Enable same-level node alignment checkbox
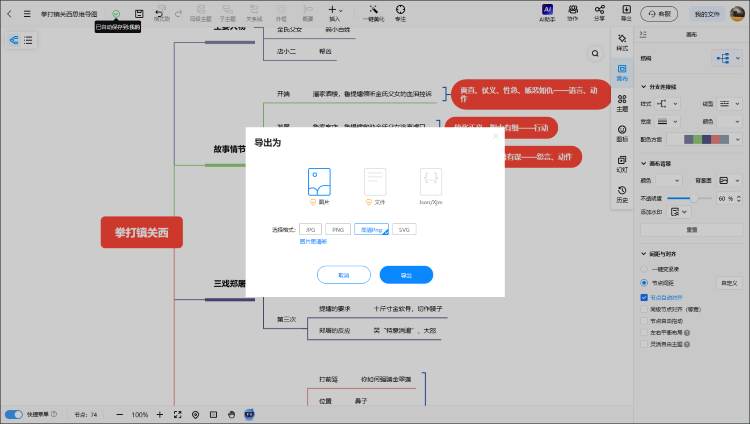Image resolution: width=750 pixels, height=424 pixels. 644,309
